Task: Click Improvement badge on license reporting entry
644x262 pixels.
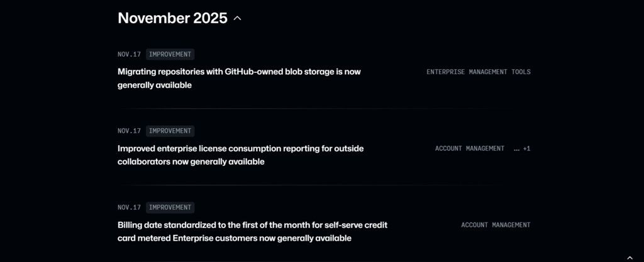Action: tap(170, 131)
